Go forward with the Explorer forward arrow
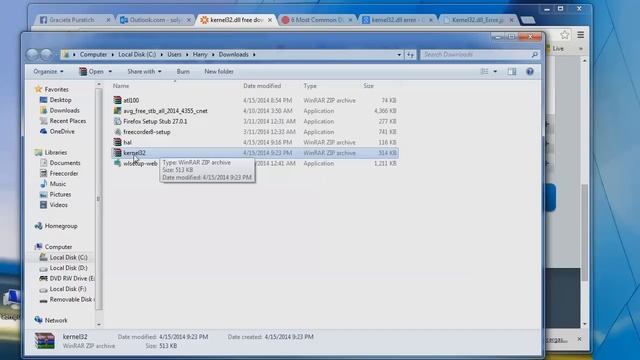640x360 pixels. point(47,54)
